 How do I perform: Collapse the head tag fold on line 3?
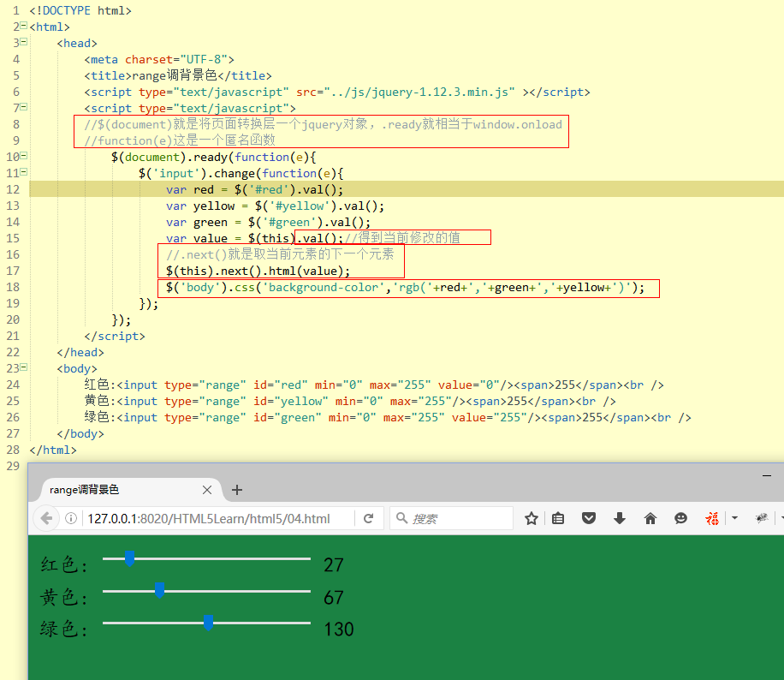(x=23, y=43)
